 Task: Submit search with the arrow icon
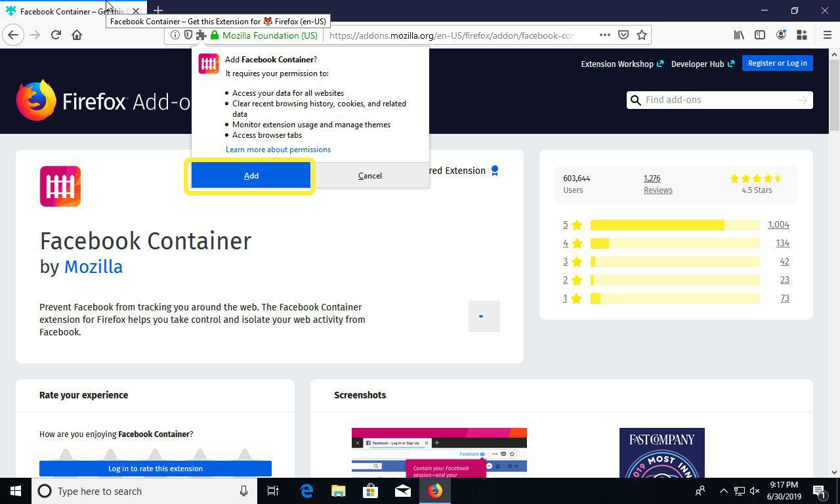(x=802, y=100)
